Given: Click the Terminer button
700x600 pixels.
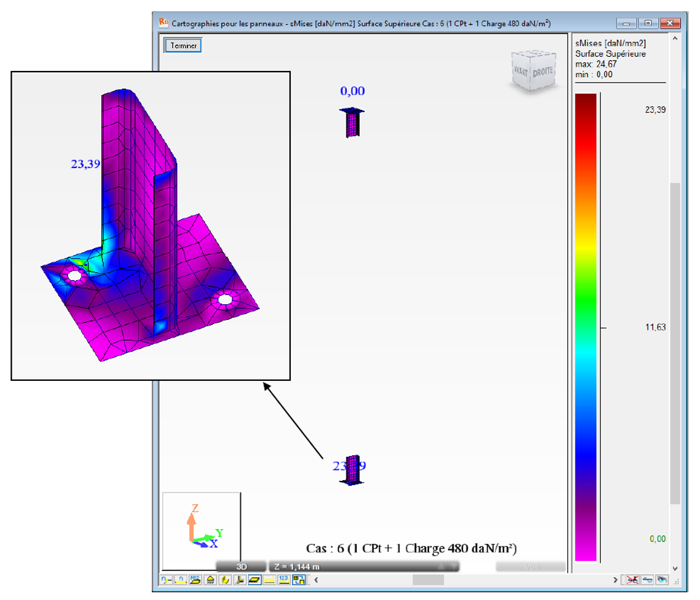Looking at the screenshot, I should (x=183, y=46).
